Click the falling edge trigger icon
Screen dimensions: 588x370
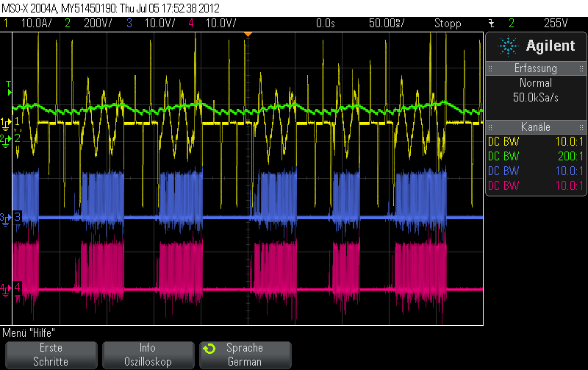coord(492,24)
